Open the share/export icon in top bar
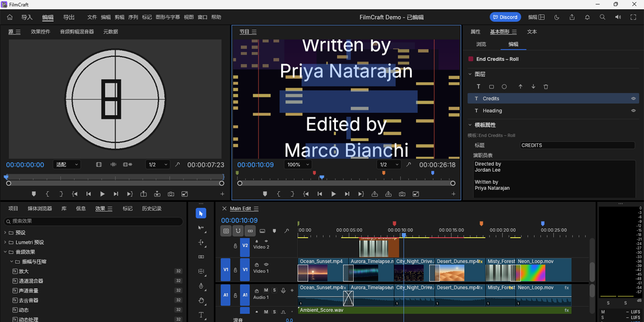This screenshot has width=644, height=322. tap(572, 17)
